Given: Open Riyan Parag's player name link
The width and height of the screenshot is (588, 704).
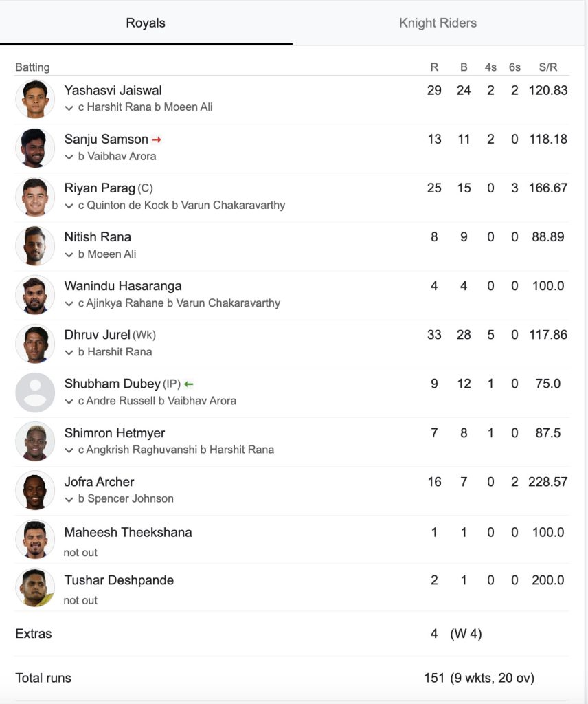Looking at the screenshot, I should (x=100, y=188).
